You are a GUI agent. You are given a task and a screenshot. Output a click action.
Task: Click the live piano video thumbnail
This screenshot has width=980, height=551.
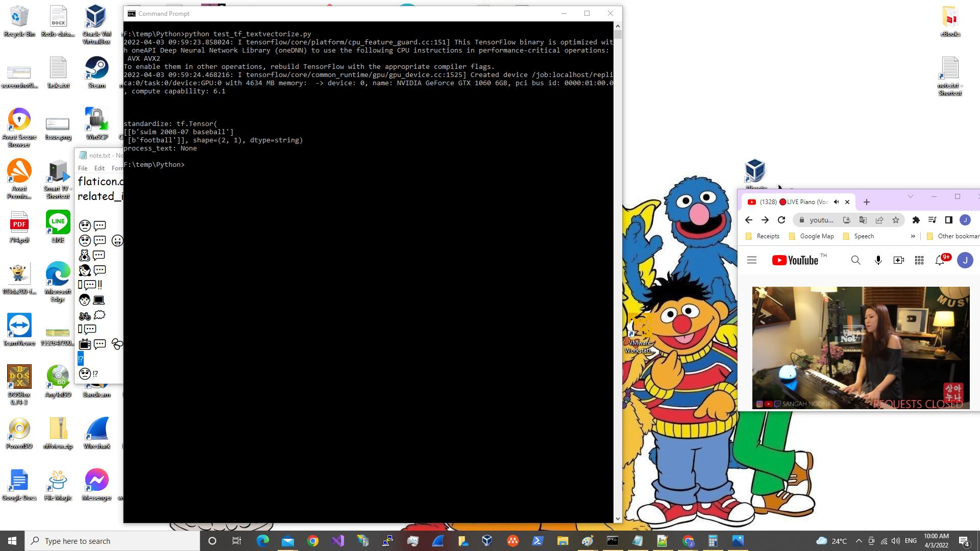861,348
